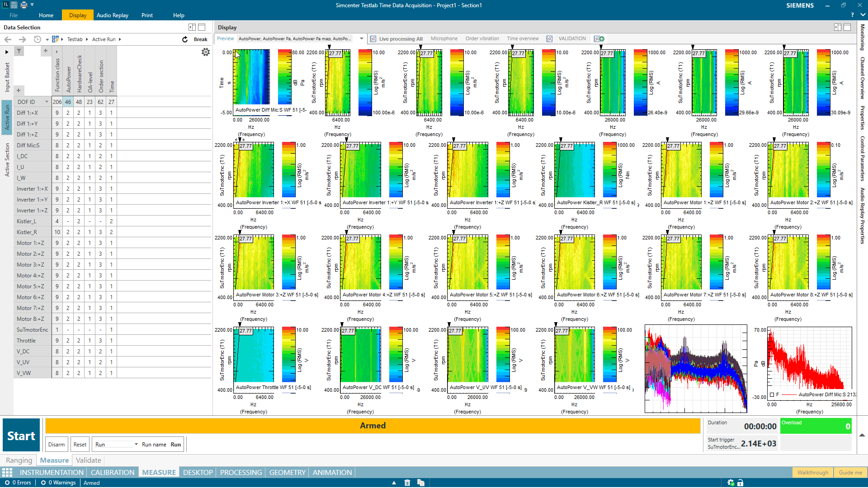The width and height of the screenshot is (868, 488).
Task: Toggle Live processing All display
Action: 397,38
